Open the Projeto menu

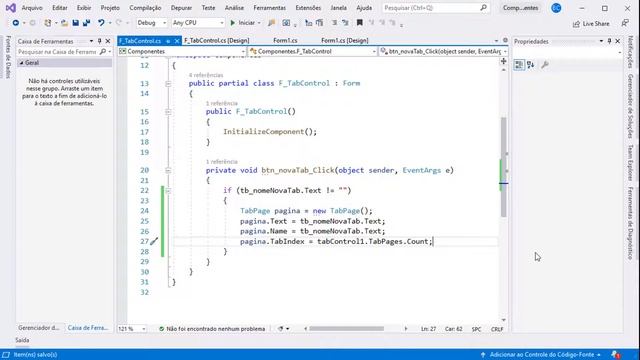pos(110,8)
